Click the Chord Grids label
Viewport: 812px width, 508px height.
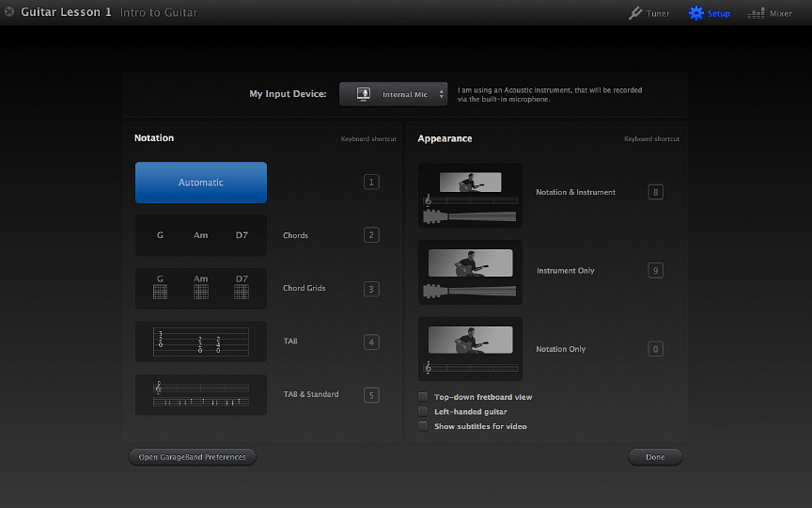[304, 288]
